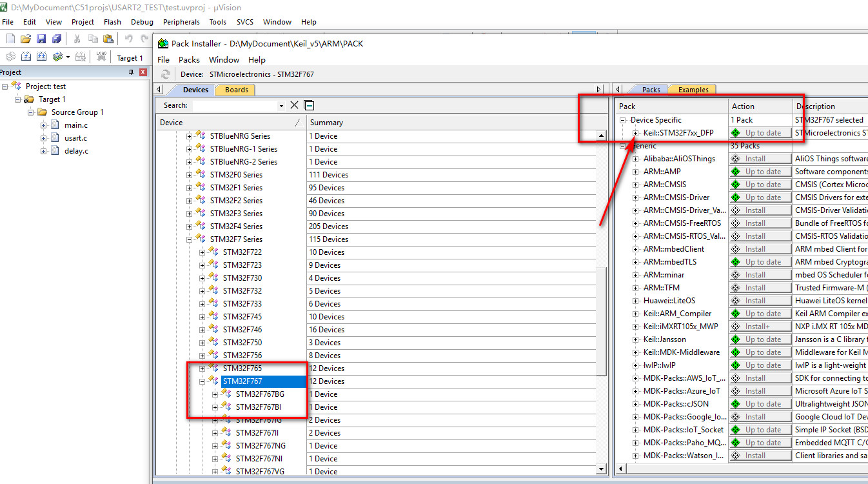
Task: Click Install+ button for Keil::iMXRT105x_MWP
Action: coord(760,327)
